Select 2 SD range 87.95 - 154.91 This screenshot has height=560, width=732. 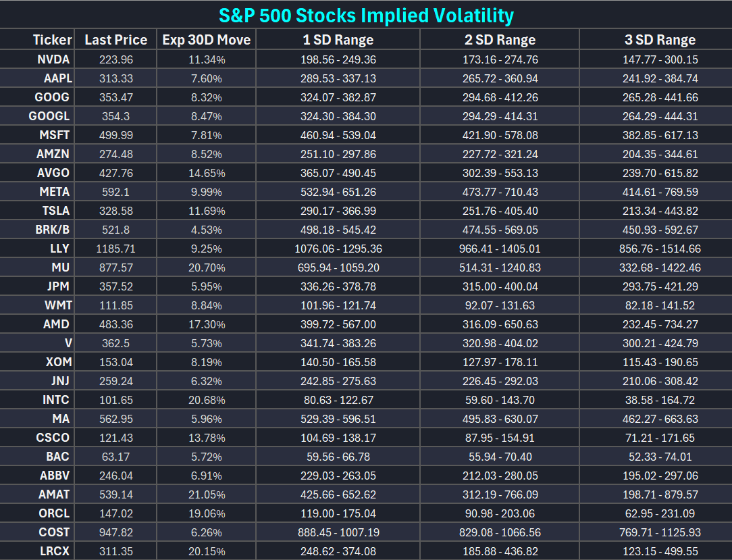500,438
